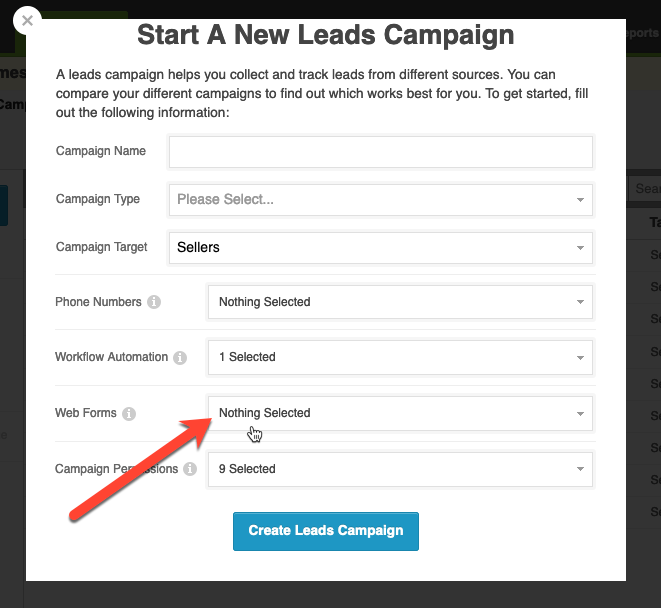Screen dimensions: 661x608
Task: Open the Workflow Automation selector
Action: click(400, 357)
